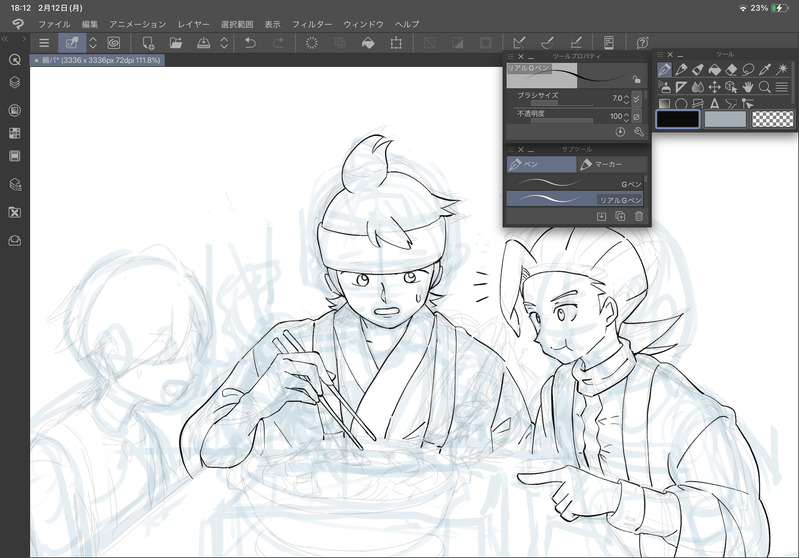Toggle opacity dynamics button
Viewport: 799px width, 558px height.
point(636,117)
